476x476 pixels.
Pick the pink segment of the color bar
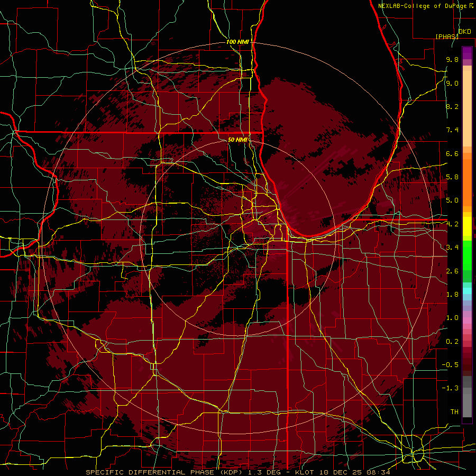point(467,321)
